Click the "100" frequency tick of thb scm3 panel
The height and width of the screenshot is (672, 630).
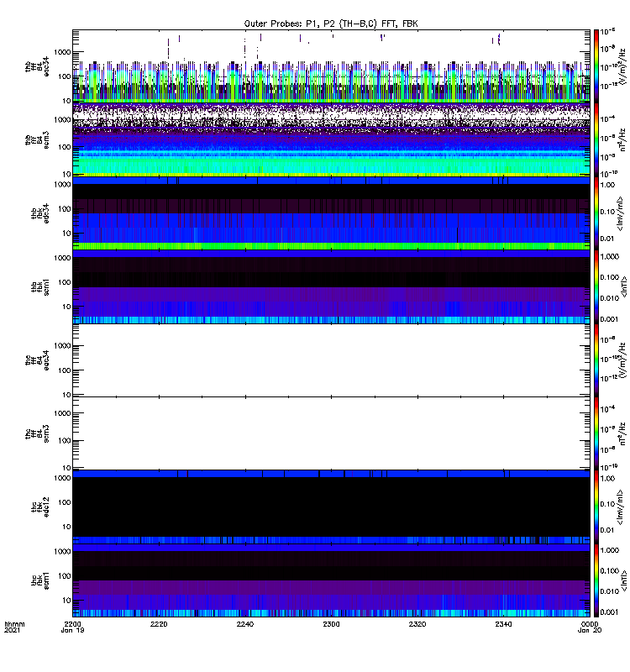coord(65,147)
